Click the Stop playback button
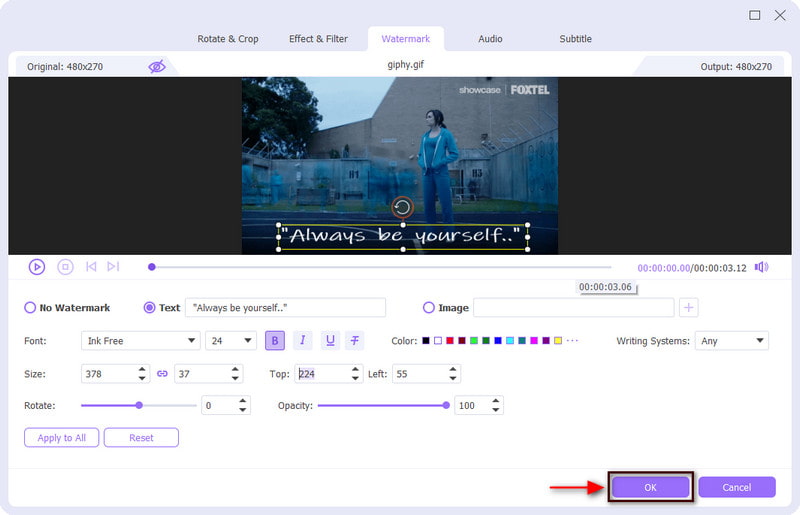 coord(65,267)
